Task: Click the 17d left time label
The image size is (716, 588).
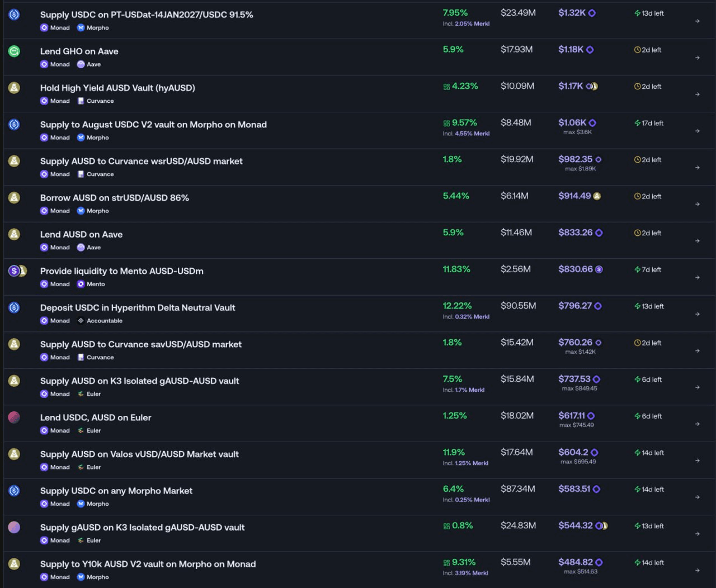Action: click(x=652, y=123)
